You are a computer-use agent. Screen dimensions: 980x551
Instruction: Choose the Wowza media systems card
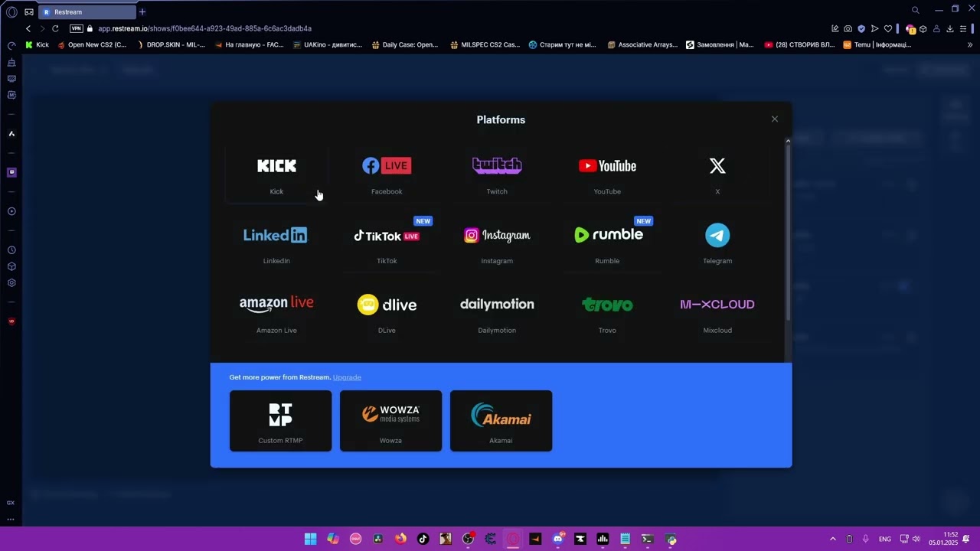pos(391,421)
